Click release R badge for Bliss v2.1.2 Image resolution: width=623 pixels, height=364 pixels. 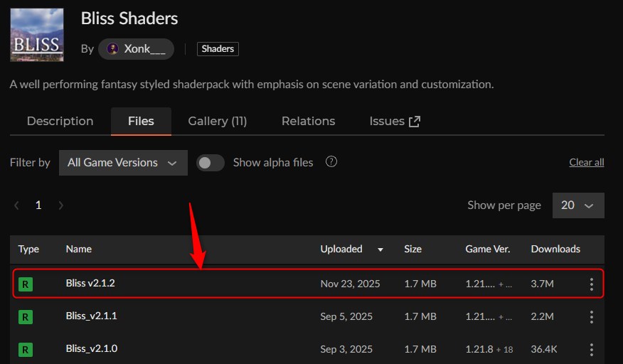pyautogui.click(x=26, y=284)
